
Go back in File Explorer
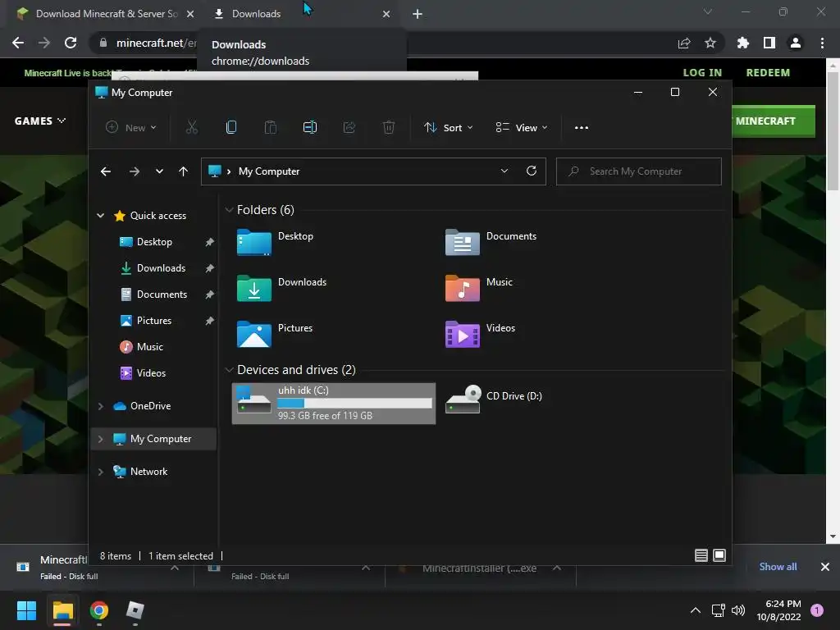(106, 171)
